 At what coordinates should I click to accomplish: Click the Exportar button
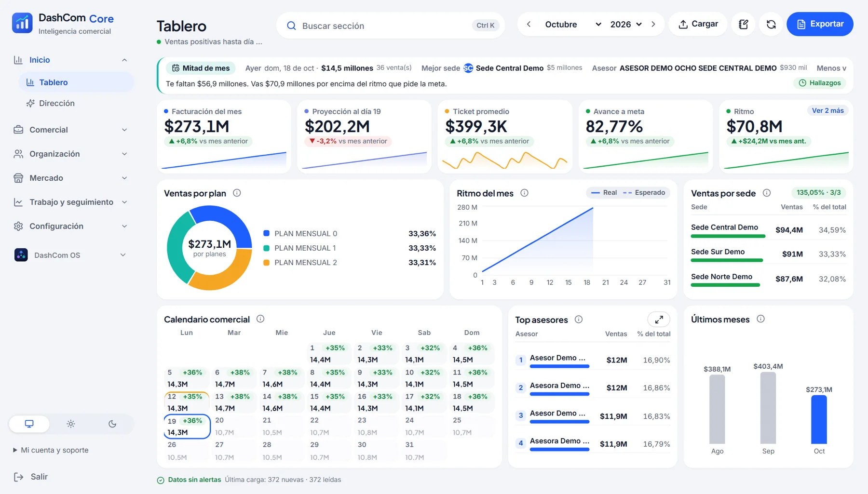(x=820, y=24)
